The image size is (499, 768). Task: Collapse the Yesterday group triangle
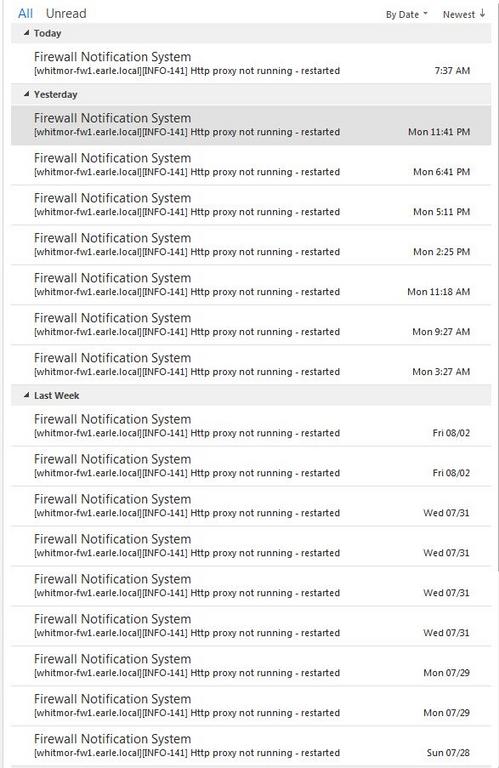pos(26,94)
